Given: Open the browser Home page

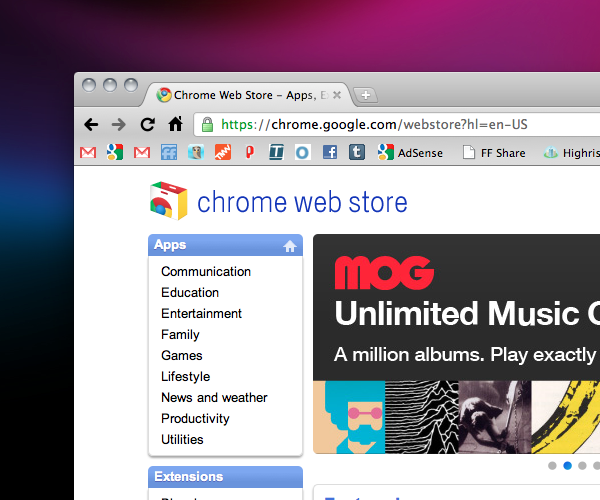Looking at the screenshot, I should click(x=176, y=124).
